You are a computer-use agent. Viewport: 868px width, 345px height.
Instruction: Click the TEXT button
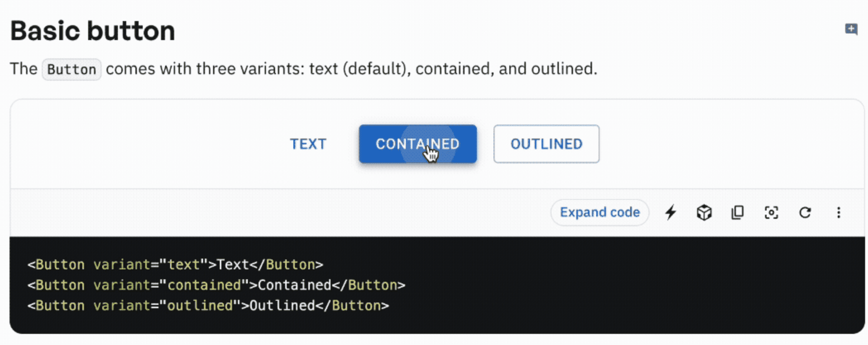pos(308,144)
